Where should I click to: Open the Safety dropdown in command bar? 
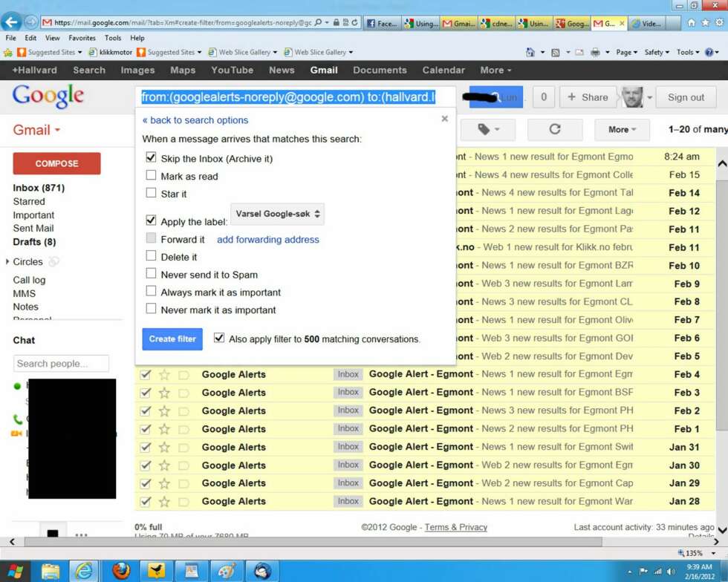pyautogui.click(x=657, y=53)
